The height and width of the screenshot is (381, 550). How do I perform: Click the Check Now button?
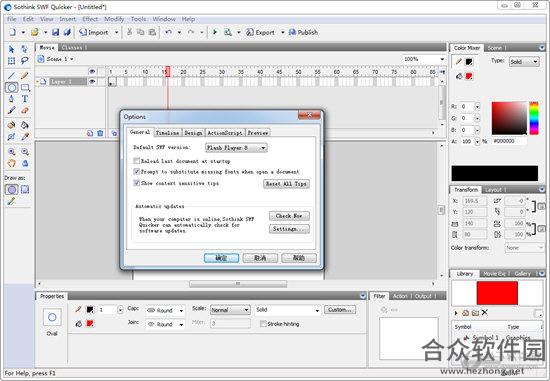[289, 216]
